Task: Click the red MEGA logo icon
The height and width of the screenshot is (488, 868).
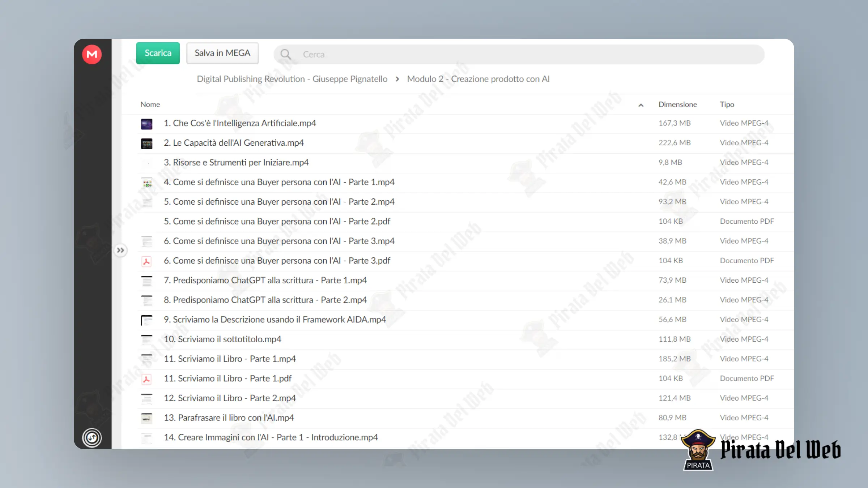Action: 92,54
